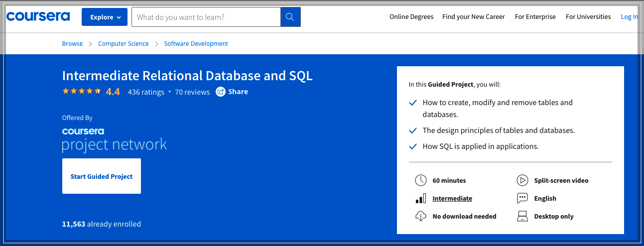The height and width of the screenshot is (246, 644).
Task: Click the clock icon for 60 minutes
Action: 421,180
